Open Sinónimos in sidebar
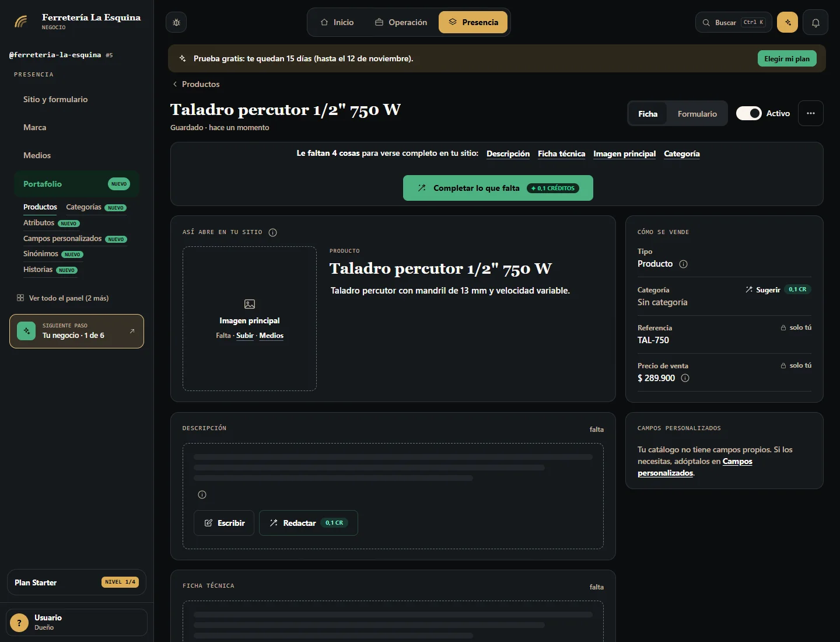 [x=53, y=254]
